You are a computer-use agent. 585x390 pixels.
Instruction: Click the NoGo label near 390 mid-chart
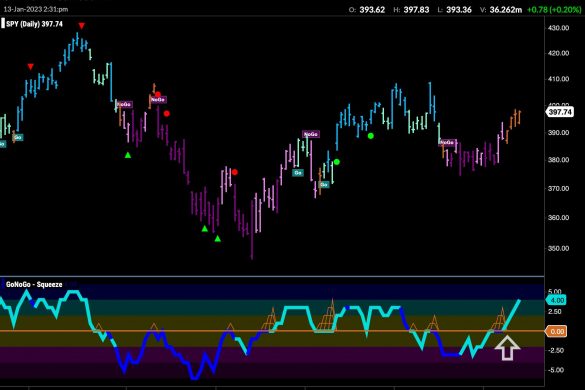coord(310,134)
